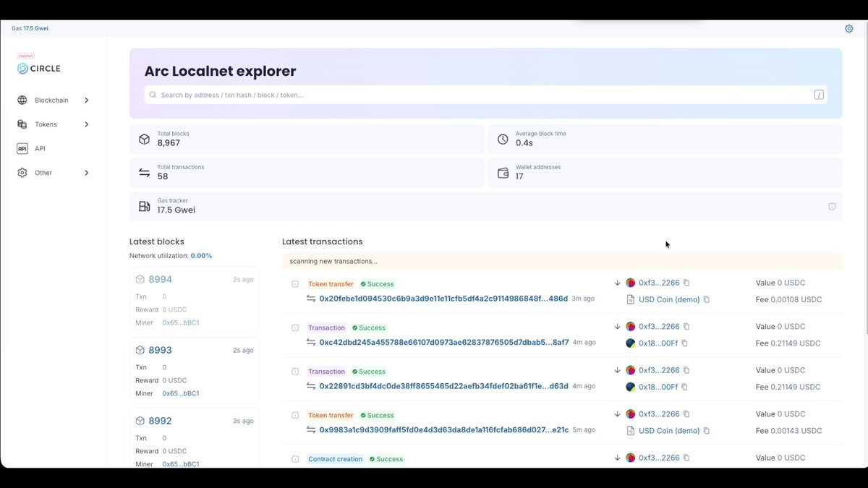Open address 0x18...00Ff in the 0xc42dbd24 transaction
This screenshot has height=488, width=868.
pos(658,343)
